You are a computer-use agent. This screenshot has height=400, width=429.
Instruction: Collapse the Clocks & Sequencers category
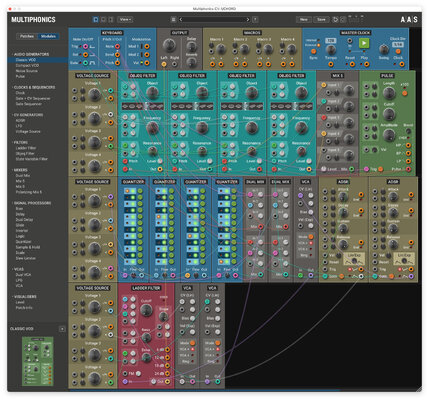coord(34,87)
